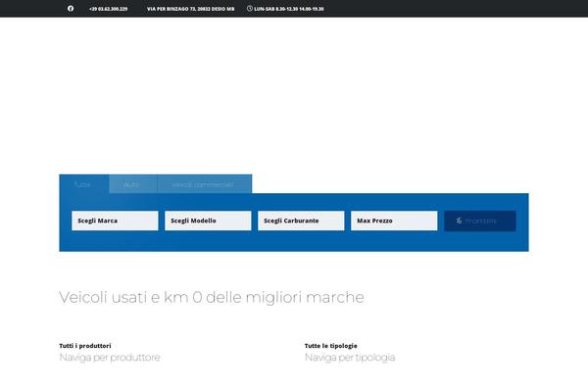Call phone number +39 03.62.300.229

coord(109,9)
